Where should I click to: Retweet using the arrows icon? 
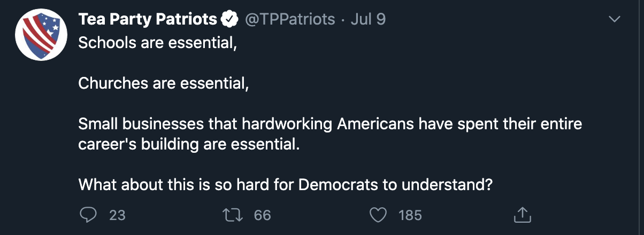coord(233,215)
